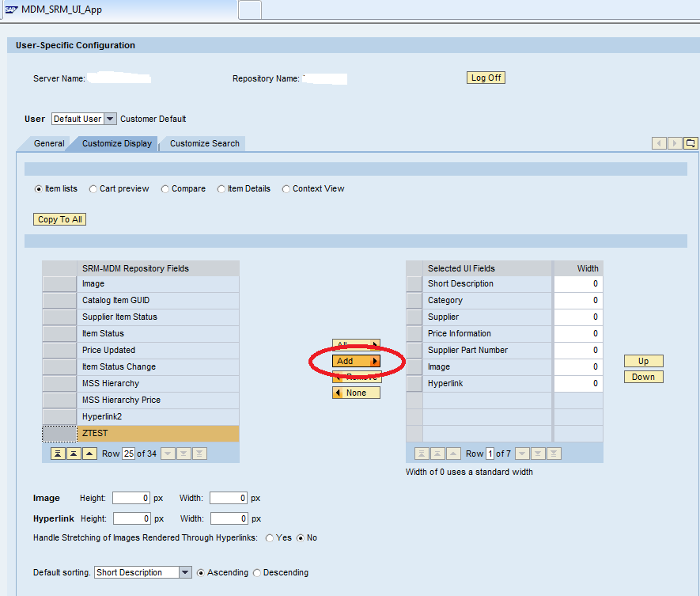
Task: Open the blank new tab button
Action: click(x=250, y=9)
